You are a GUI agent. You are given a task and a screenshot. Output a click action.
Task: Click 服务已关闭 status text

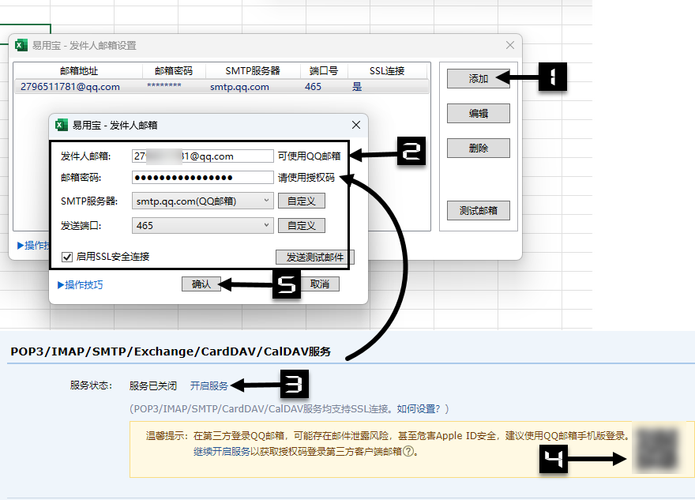click(x=153, y=386)
